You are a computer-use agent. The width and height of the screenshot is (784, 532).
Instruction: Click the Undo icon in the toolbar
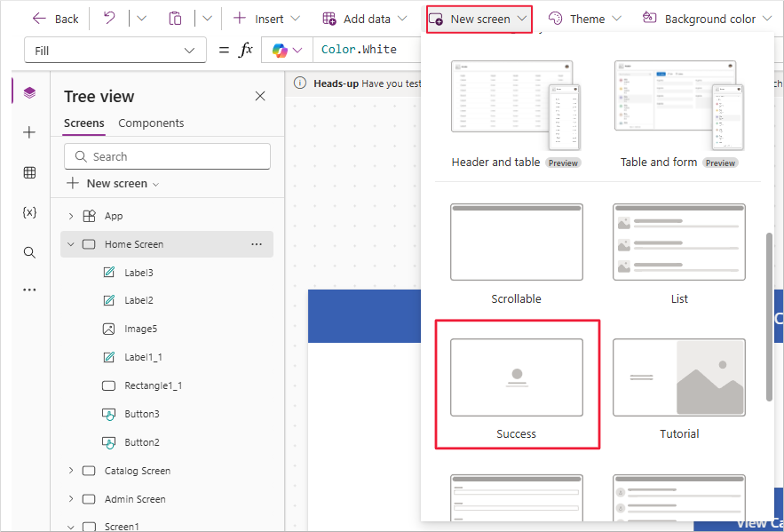(x=107, y=18)
